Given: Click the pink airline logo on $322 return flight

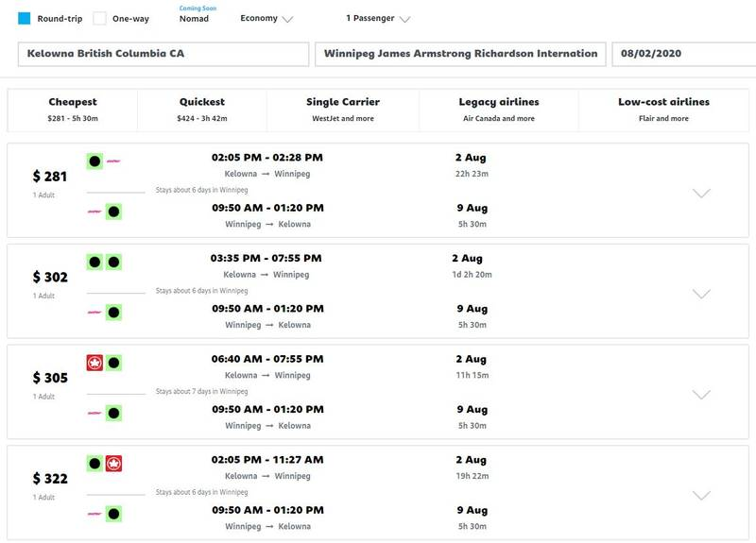Looking at the screenshot, I should (94, 514).
